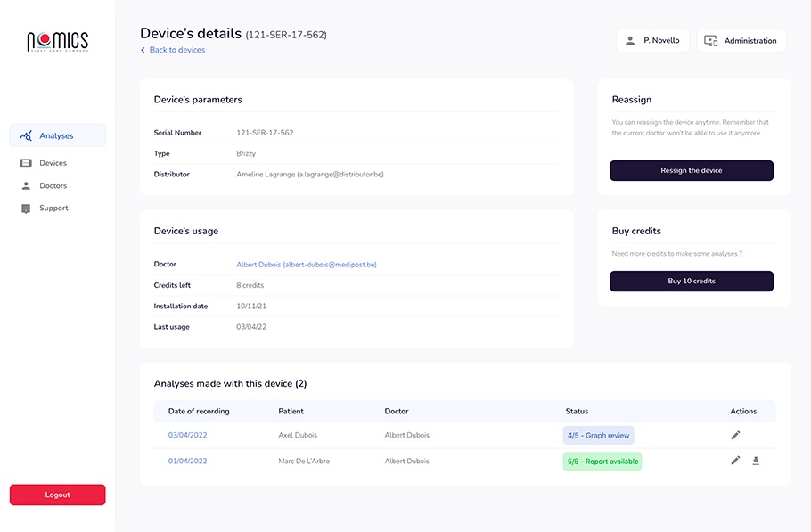Edit the Axel Dubois analysis with pencil icon
This screenshot has width=811, height=532.
click(x=735, y=435)
